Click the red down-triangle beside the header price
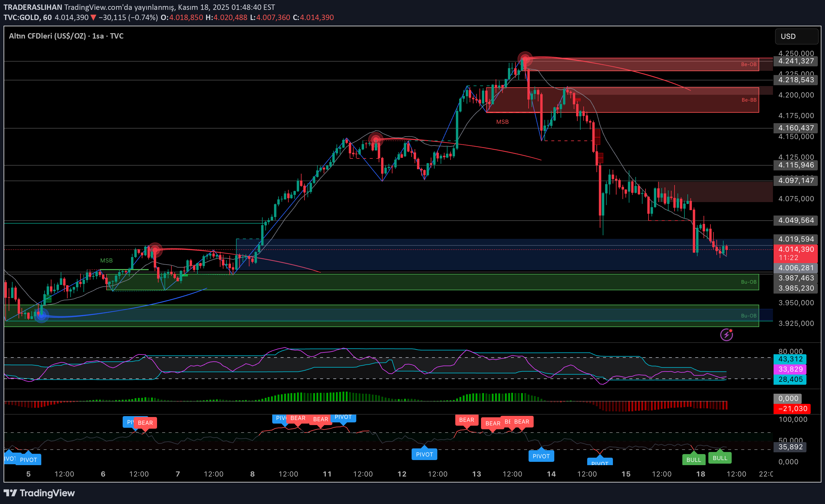This screenshot has width=825, height=504. 93,17
